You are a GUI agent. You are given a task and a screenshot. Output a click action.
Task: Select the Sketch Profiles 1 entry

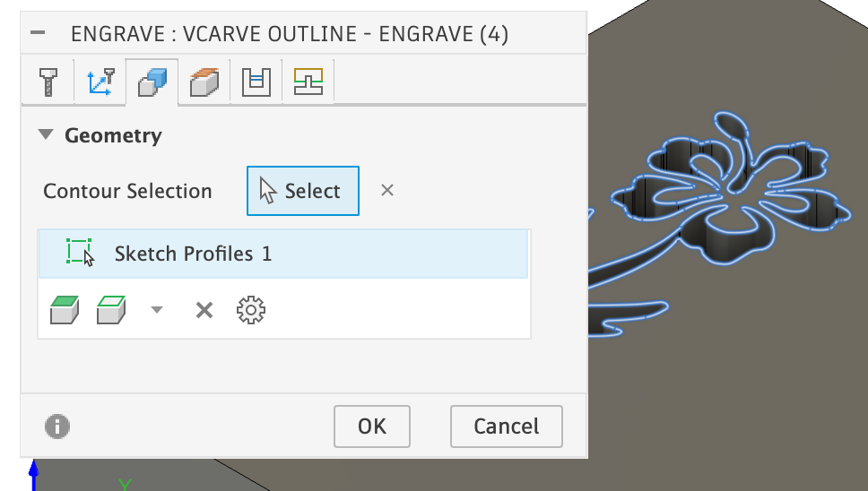[193, 254]
